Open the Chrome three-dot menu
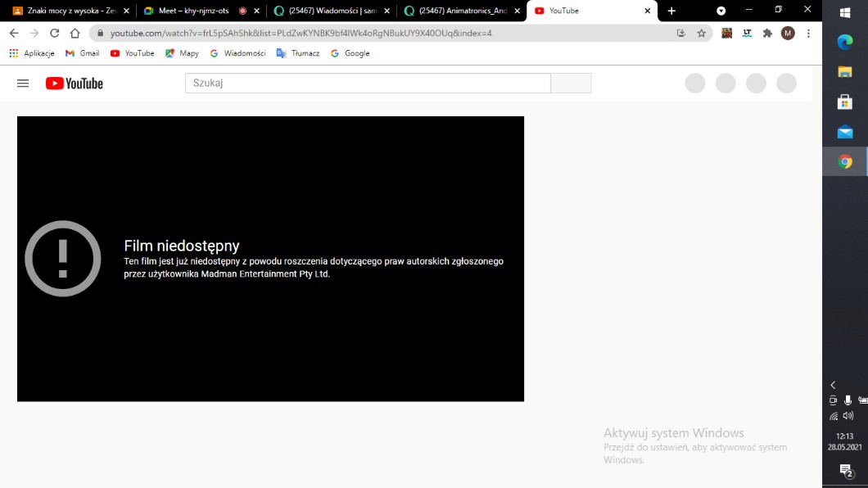Screen dimensions: 868x488 pyautogui.click(x=808, y=34)
